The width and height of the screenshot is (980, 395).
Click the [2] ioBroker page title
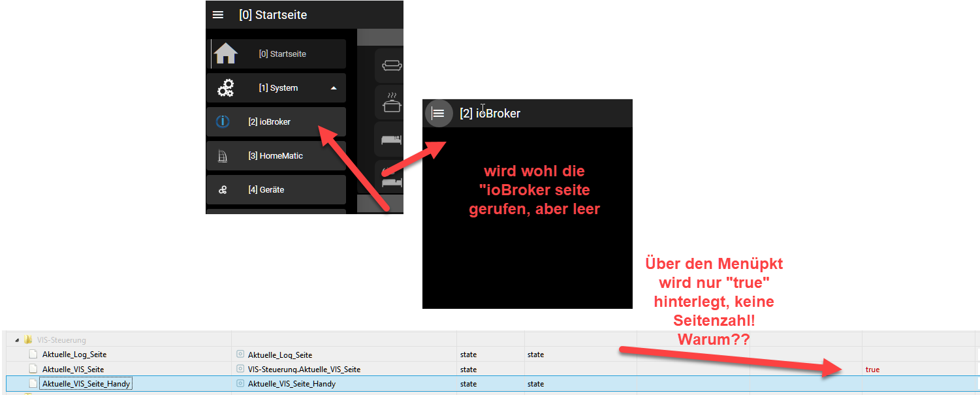(x=490, y=114)
